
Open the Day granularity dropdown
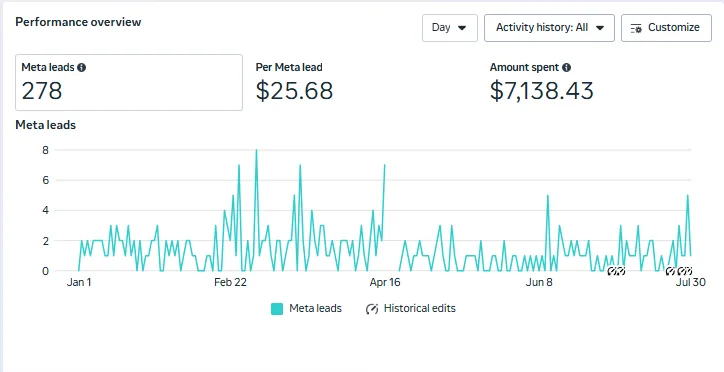click(x=449, y=28)
